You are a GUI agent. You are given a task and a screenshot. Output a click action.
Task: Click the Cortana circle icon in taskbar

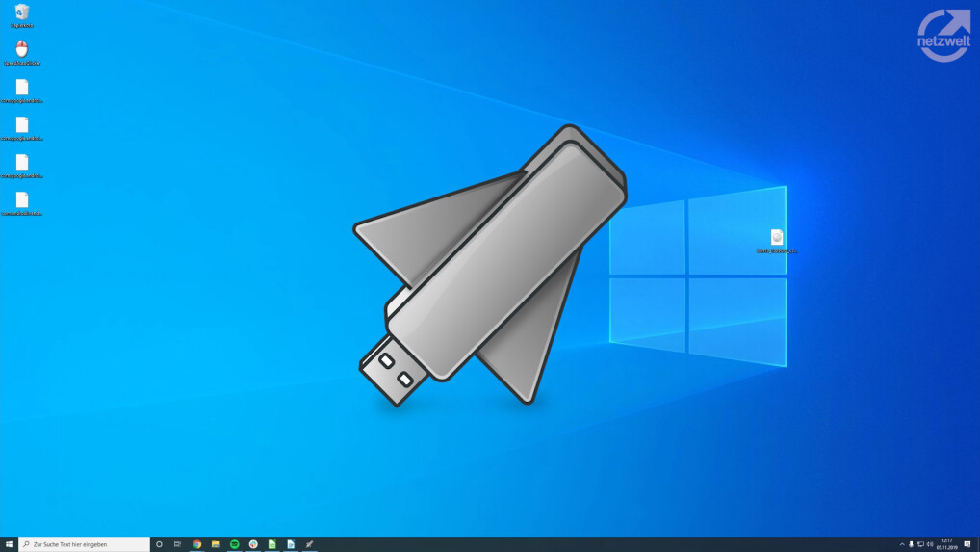[x=159, y=544]
